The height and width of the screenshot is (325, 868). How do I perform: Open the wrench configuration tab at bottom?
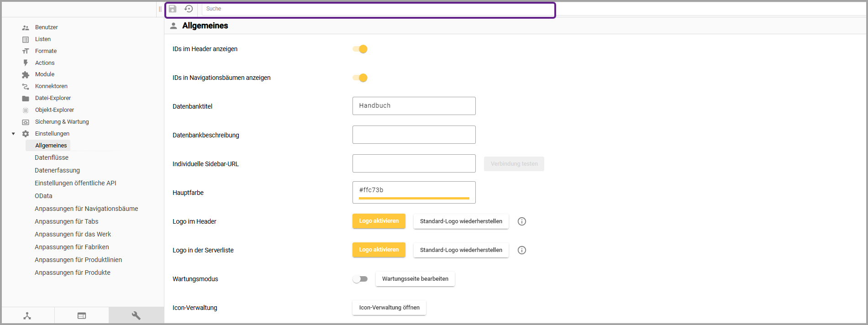136,315
